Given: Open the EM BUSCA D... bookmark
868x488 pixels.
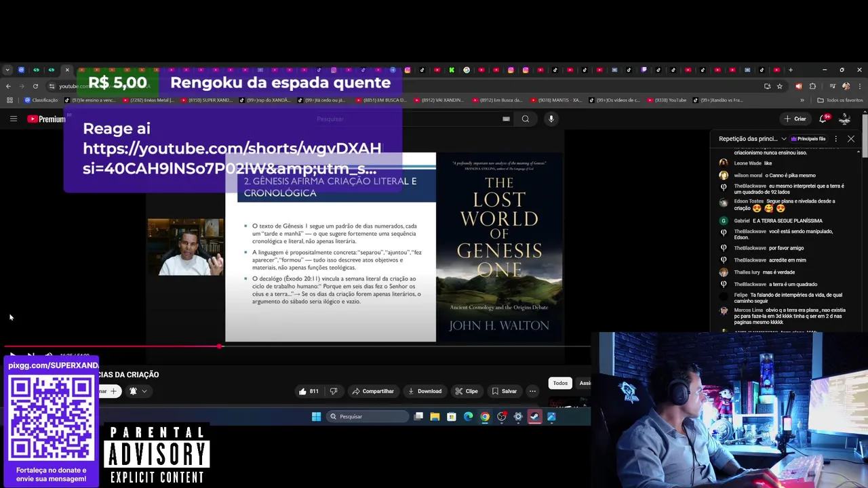Looking at the screenshot, I should pyautogui.click(x=381, y=100).
